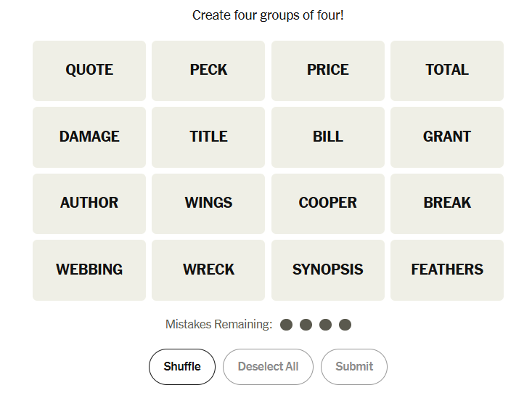Choose the COOPER tile
This screenshot has width=532, height=409.
(x=328, y=203)
